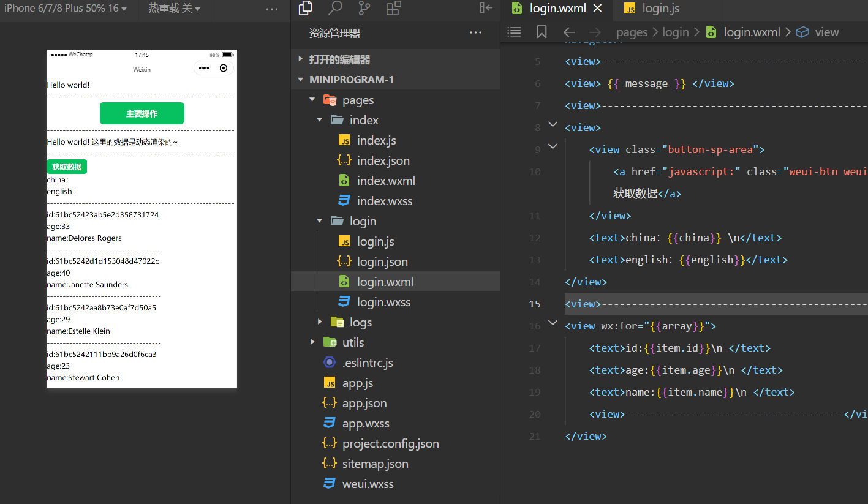Image resolution: width=868 pixels, height=504 pixels.
Task: Collapse the sidebar panel icon
Action: click(x=486, y=8)
